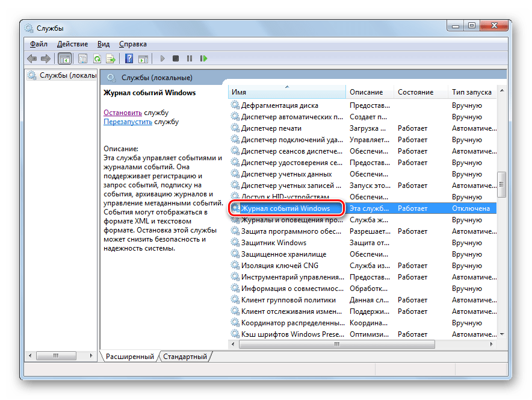This screenshot has height=400, width=532.
Task: Click the Start Service playback icon
Action: pyautogui.click(x=162, y=58)
